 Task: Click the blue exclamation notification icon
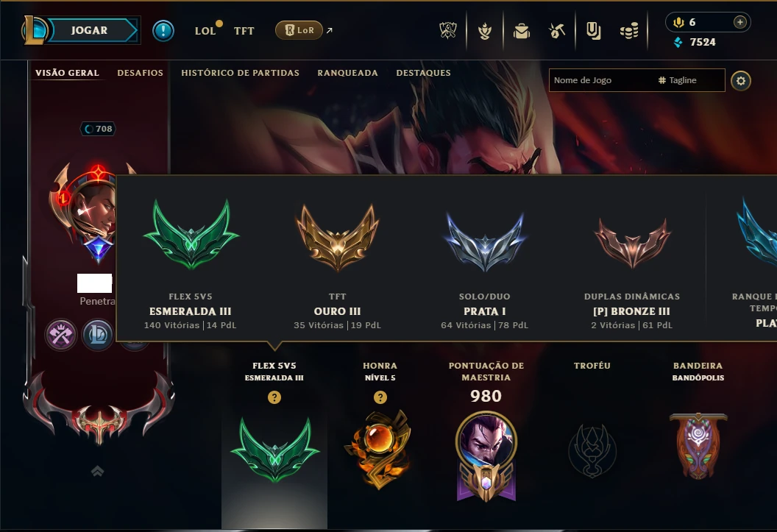163,31
